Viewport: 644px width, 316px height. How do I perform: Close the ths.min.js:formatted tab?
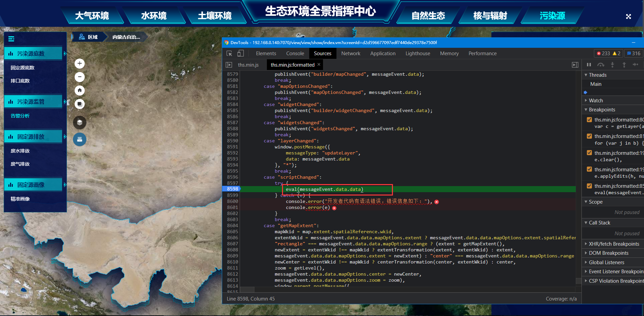(319, 64)
